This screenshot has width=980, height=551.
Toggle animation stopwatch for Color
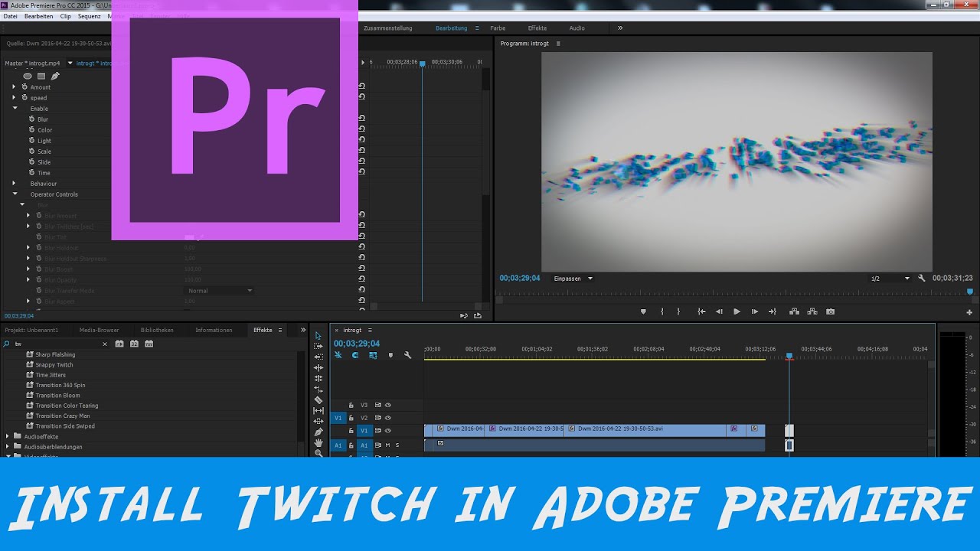tap(32, 129)
